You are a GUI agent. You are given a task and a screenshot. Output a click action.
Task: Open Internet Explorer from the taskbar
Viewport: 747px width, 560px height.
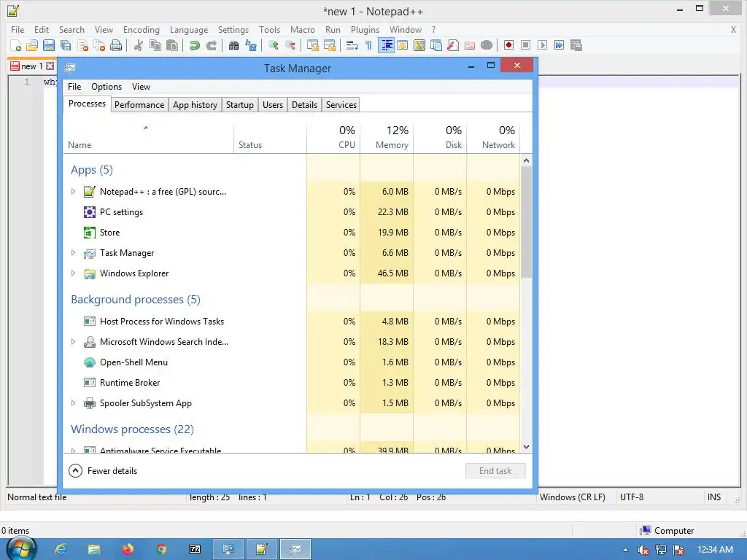coord(61,549)
